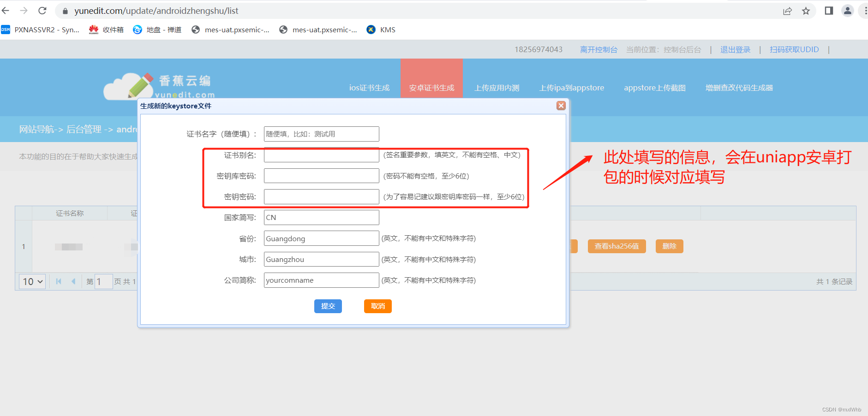This screenshot has width=868, height=416.
Task: Open the 上传ipa到appstore tab
Action: [572, 88]
